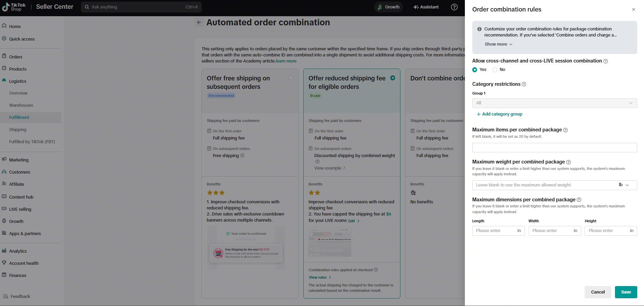Select Offer free shipping on subsequent orders option
644x306 pixels.
point(291,78)
